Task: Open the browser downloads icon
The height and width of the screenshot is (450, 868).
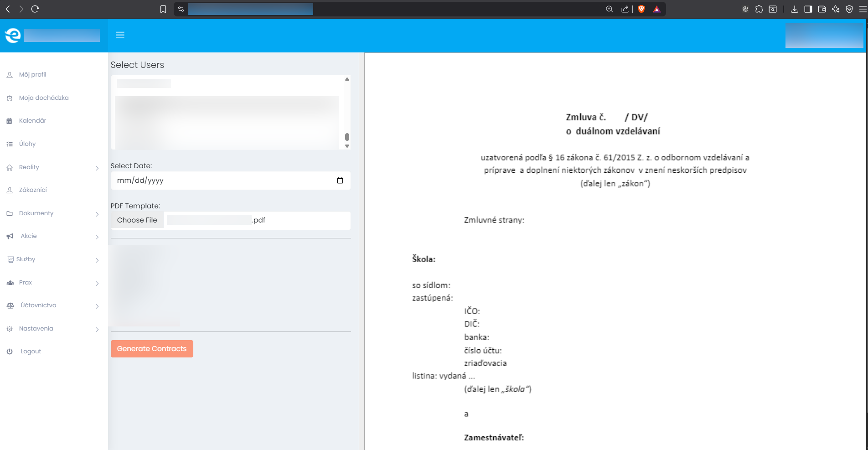Action: pyautogui.click(x=794, y=9)
